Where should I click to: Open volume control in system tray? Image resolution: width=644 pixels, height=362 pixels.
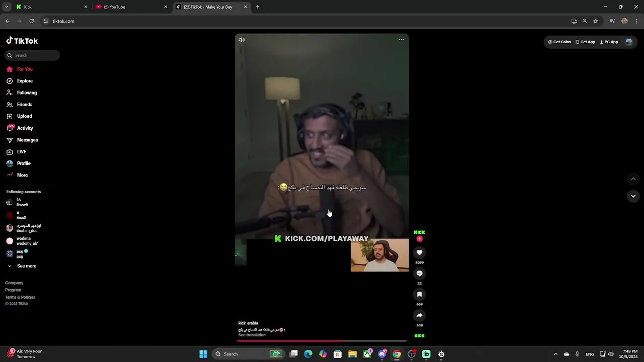pos(611,354)
